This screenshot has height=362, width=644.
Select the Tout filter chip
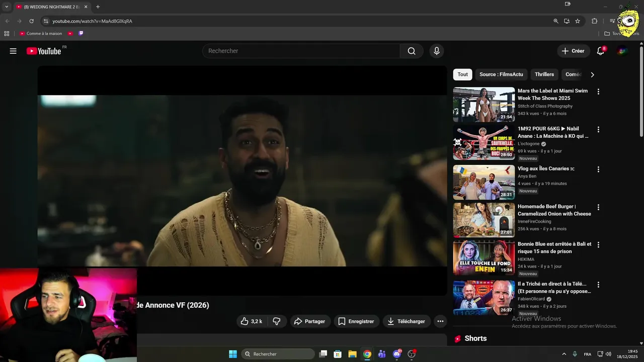coord(463,74)
